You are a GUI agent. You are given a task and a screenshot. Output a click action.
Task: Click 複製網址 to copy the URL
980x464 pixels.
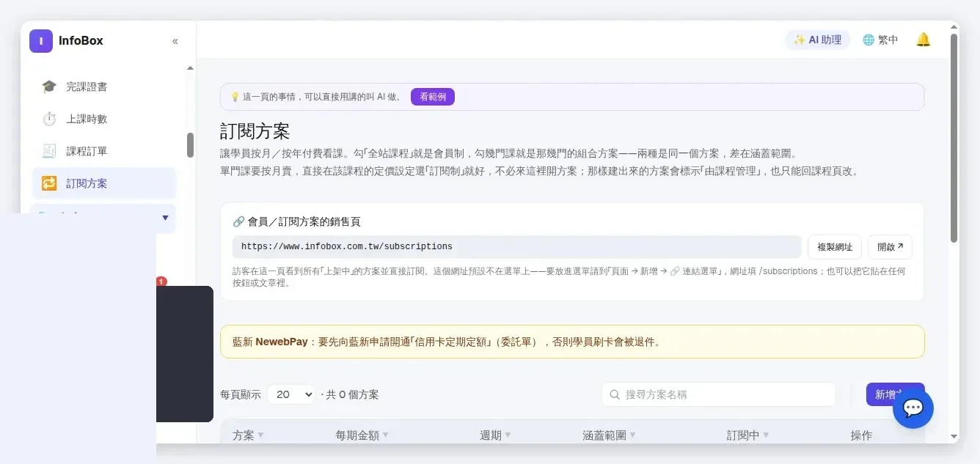835,247
